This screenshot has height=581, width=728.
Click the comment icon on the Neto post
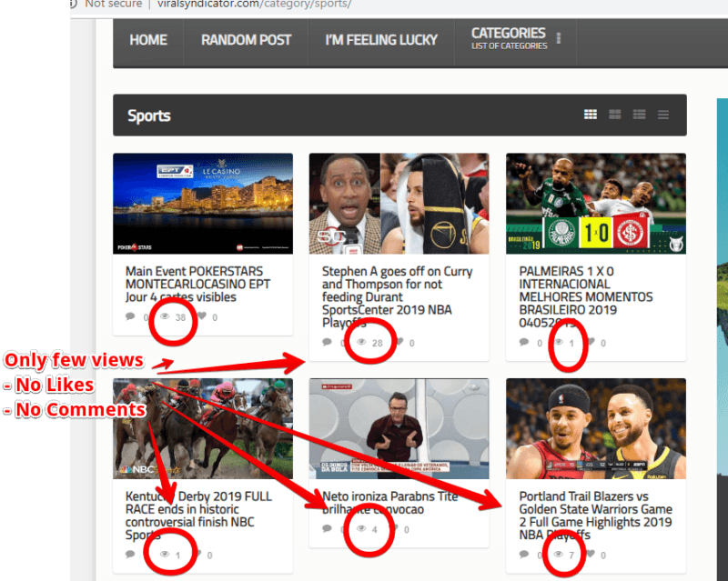coord(327,528)
